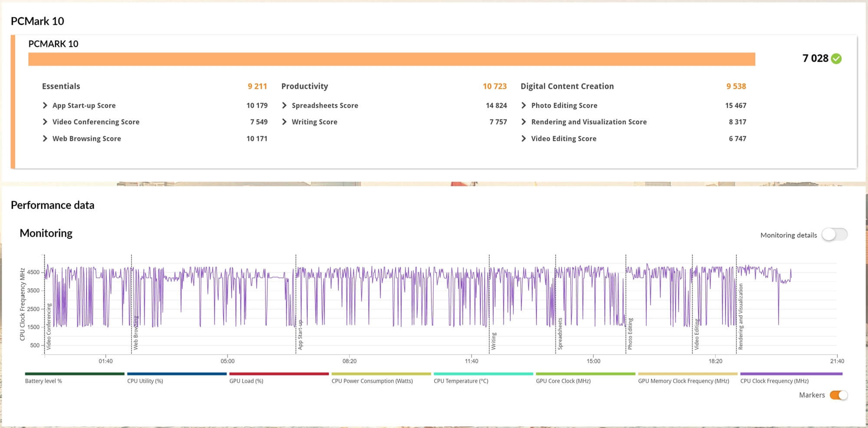Click the Performance data heading
The image size is (868, 428).
[x=53, y=205]
